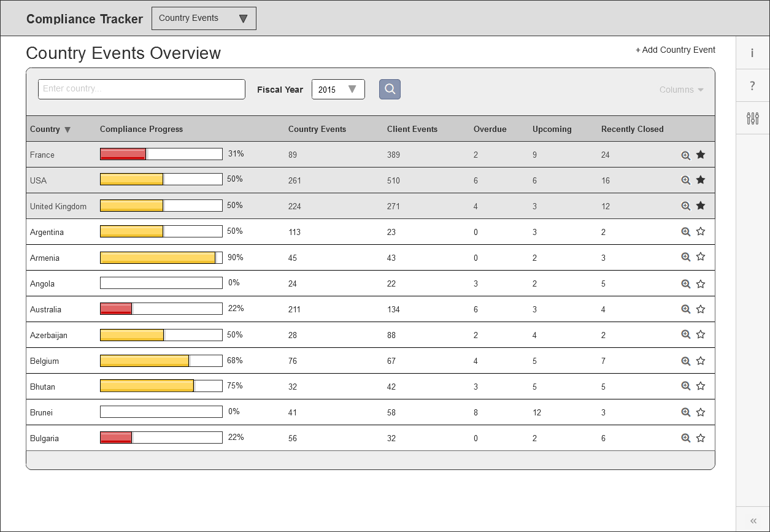Zoom into Brunei row details
Image resolution: width=770 pixels, height=532 pixels.
tap(686, 412)
